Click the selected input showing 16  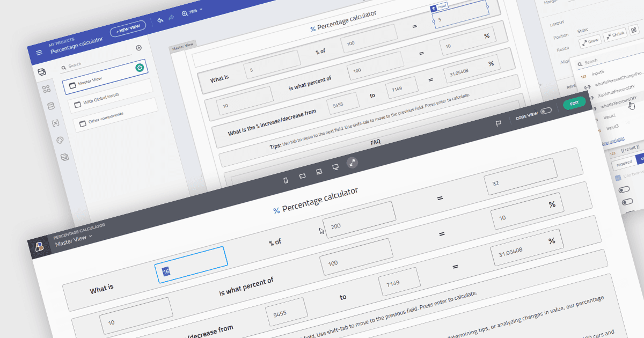click(191, 264)
